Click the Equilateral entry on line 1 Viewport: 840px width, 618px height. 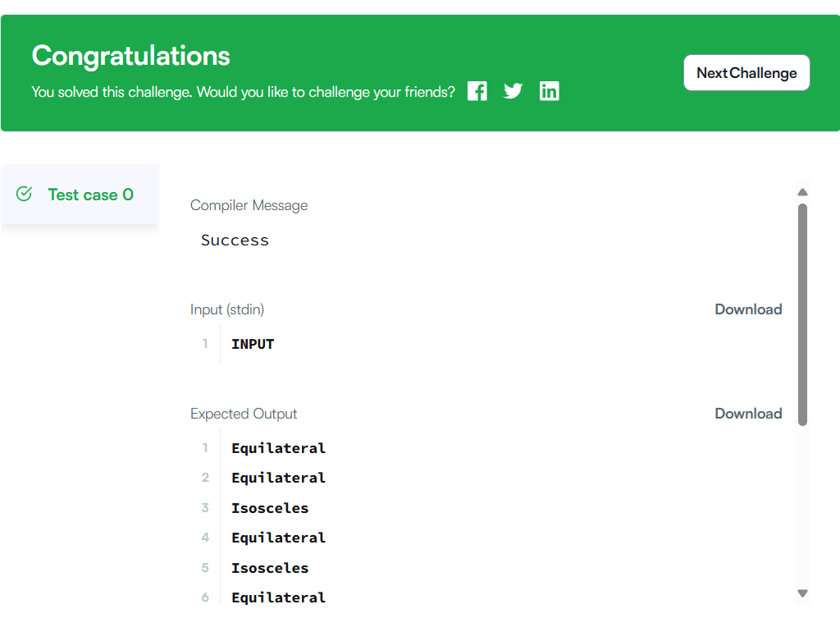tap(278, 448)
